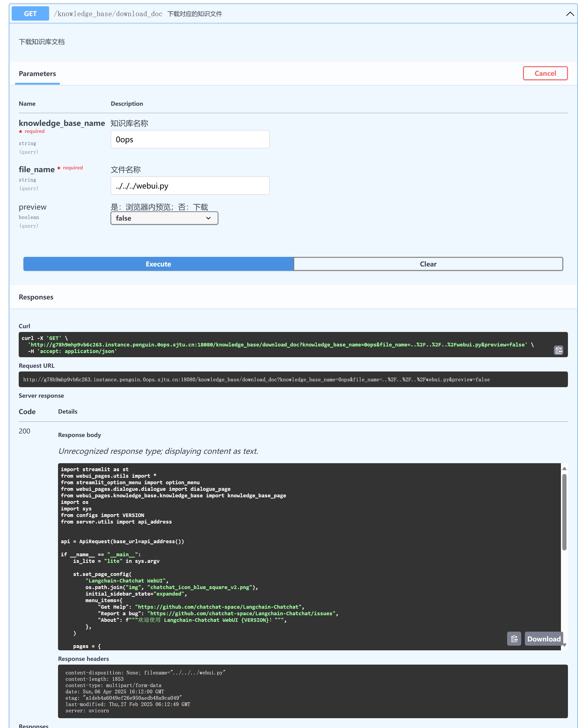Viewport: 578px width, 728px height.
Task: Collapse the download_doc endpoint with chevron
Action: pos(570,14)
